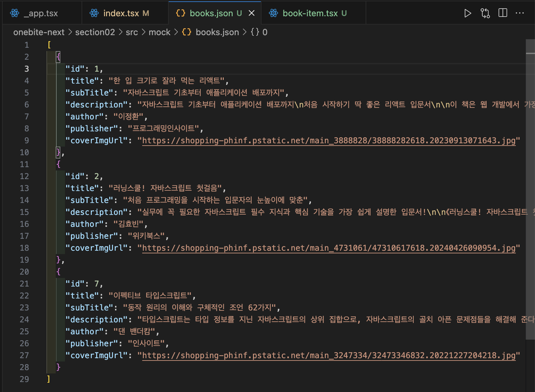
Task: Click closing bracket on line 29
Action: tap(48, 379)
